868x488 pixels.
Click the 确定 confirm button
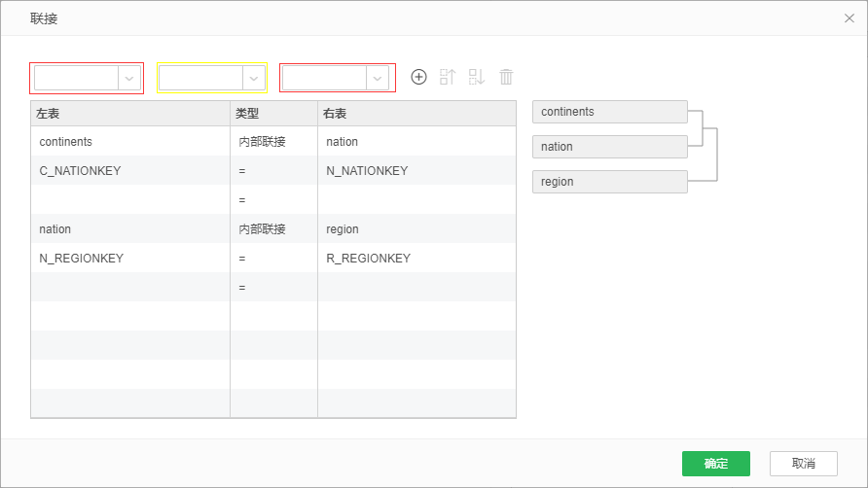pos(715,464)
